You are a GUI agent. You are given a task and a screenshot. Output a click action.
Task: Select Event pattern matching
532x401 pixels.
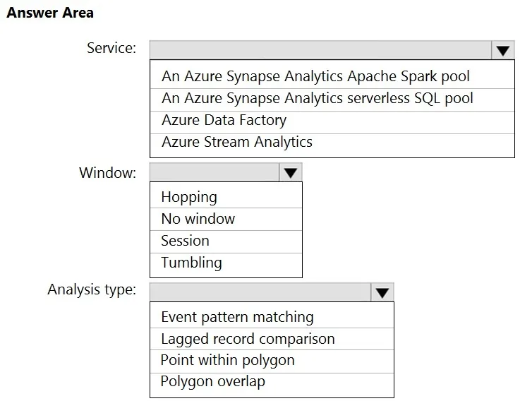(272, 316)
